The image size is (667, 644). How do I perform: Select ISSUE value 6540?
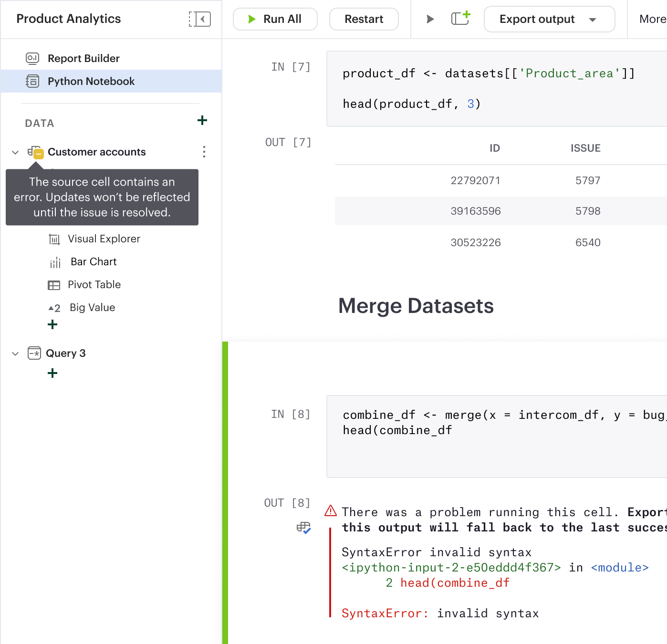(x=588, y=242)
